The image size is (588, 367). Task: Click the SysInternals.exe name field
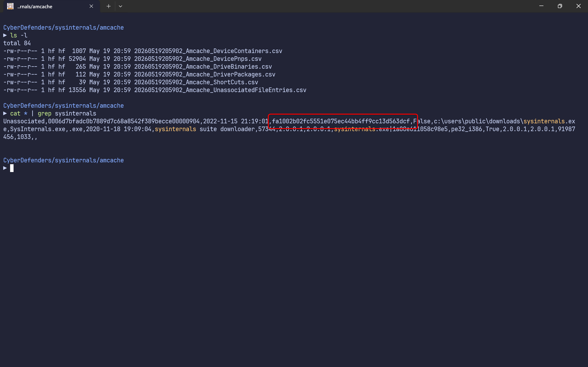coord(38,129)
